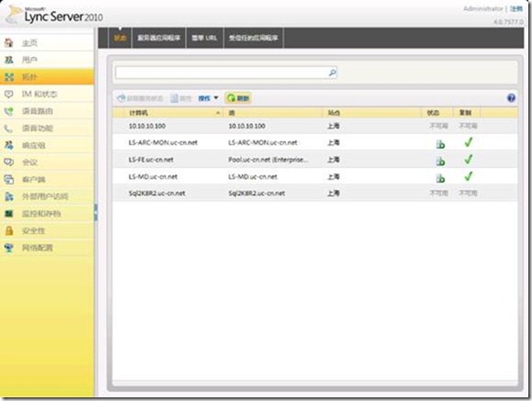The image size is (532, 401).
Task: Collapse the left navigation pane handle
Action: tap(95, 213)
